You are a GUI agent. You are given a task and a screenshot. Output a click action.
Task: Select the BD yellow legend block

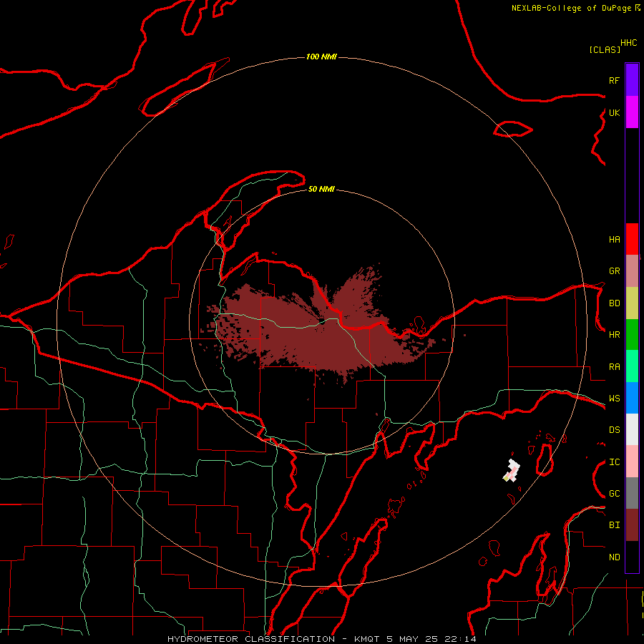(x=632, y=303)
